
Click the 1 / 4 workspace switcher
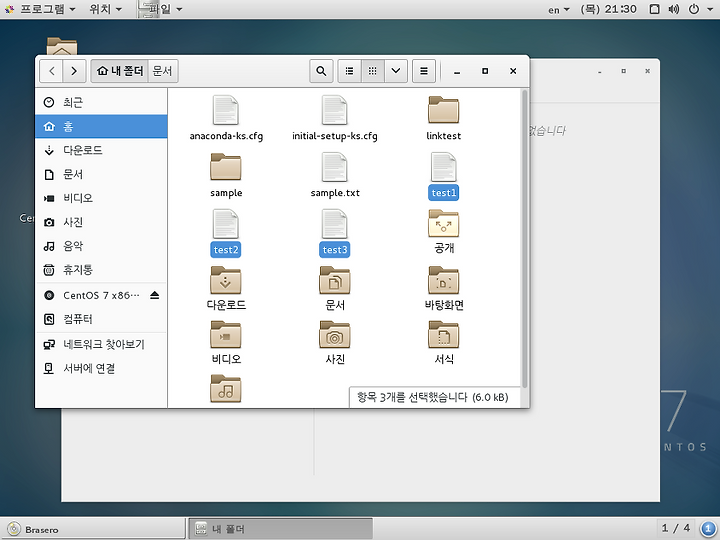click(x=675, y=528)
